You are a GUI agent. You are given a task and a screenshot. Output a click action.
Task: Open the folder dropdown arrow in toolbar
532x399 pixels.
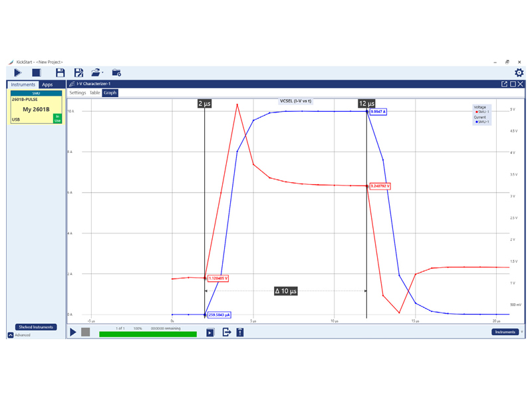click(102, 72)
